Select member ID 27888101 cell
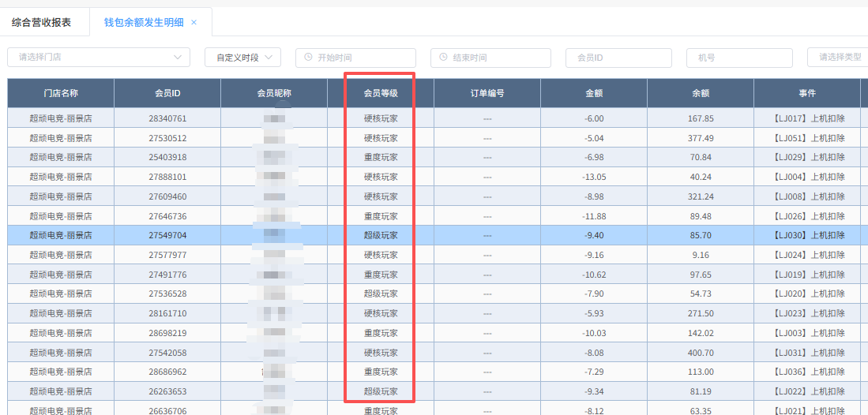868x415 pixels. 167,177
